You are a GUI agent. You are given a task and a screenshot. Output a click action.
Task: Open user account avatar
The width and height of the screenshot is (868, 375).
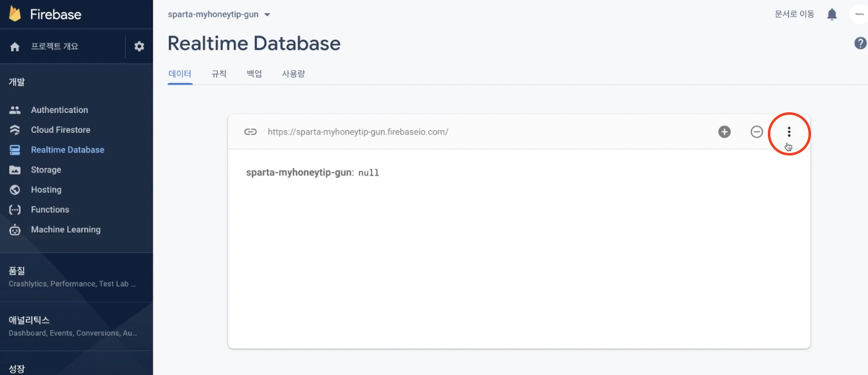[859, 14]
